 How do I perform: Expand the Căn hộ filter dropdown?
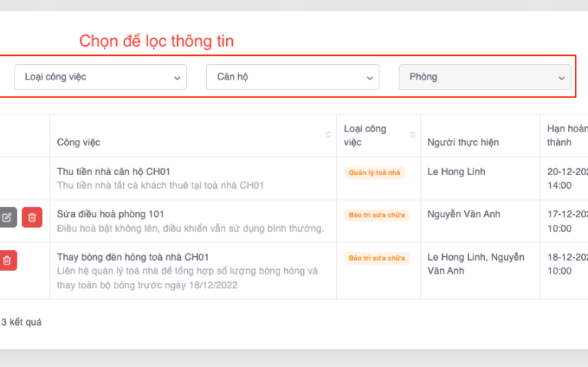[x=292, y=77]
